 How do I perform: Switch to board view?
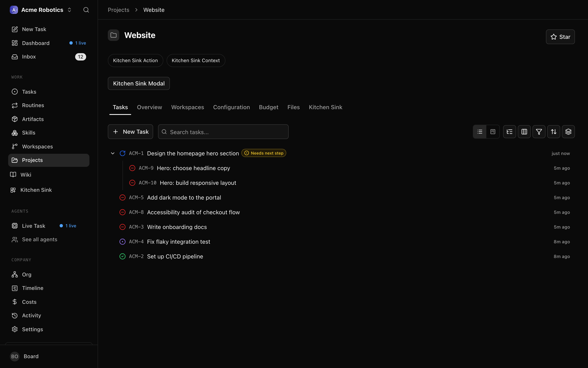point(493,132)
